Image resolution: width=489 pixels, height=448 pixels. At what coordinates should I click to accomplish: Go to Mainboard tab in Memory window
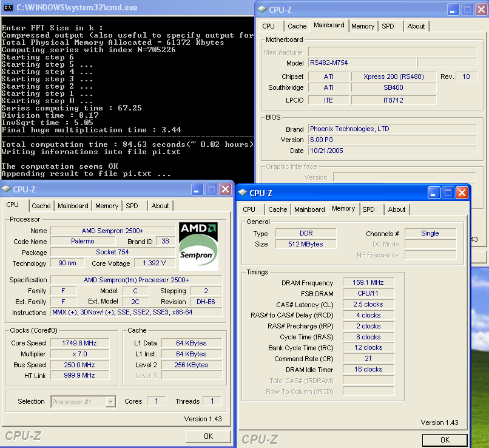click(x=309, y=209)
